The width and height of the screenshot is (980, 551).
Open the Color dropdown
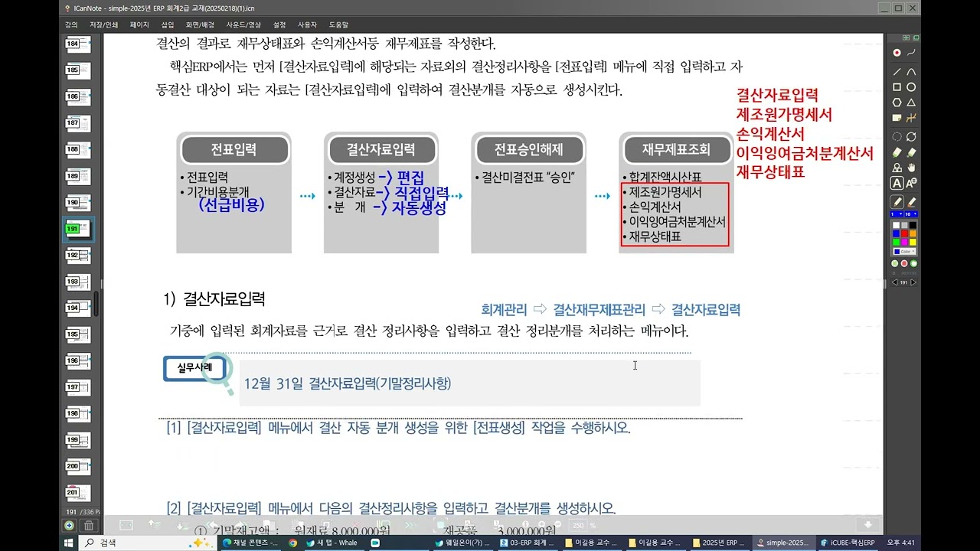[904, 251]
